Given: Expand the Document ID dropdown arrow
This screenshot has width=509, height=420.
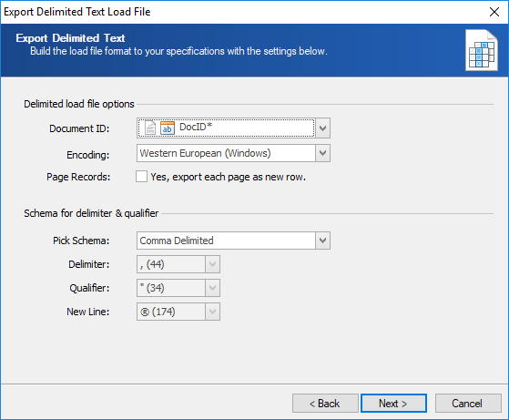Looking at the screenshot, I should coord(322,128).
